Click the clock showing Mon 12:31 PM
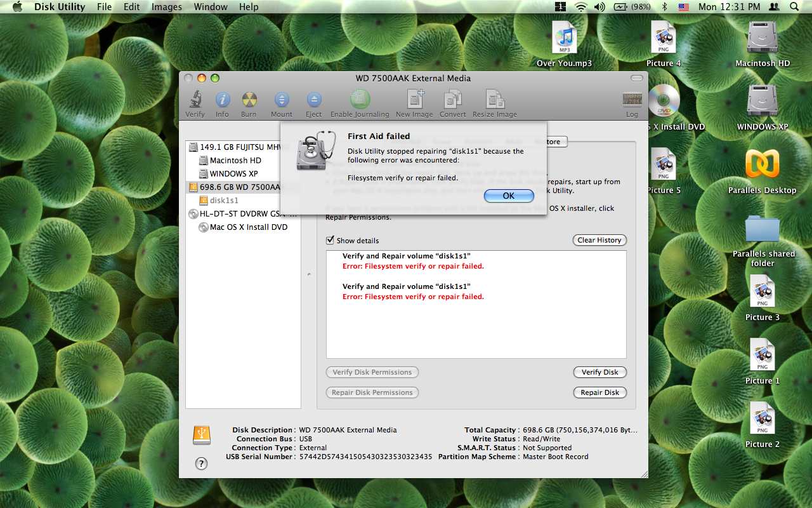 pos(729,7)
